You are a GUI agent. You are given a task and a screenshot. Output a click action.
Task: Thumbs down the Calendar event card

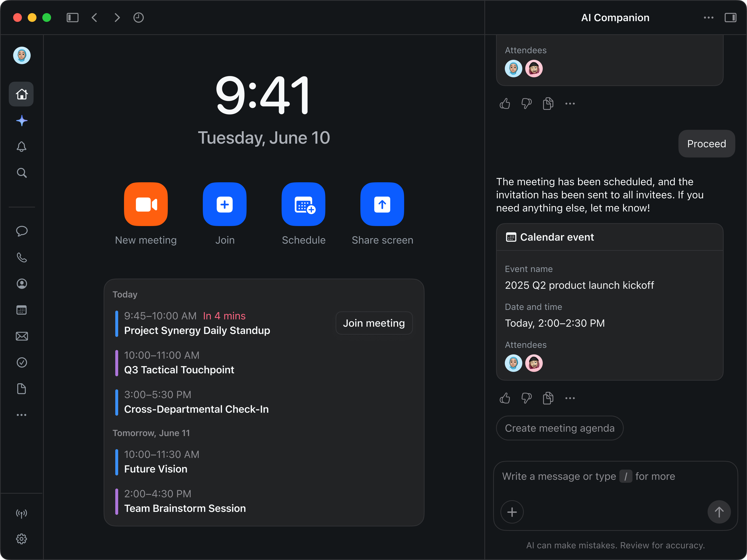pyautogui.click(x=526, y=398)
